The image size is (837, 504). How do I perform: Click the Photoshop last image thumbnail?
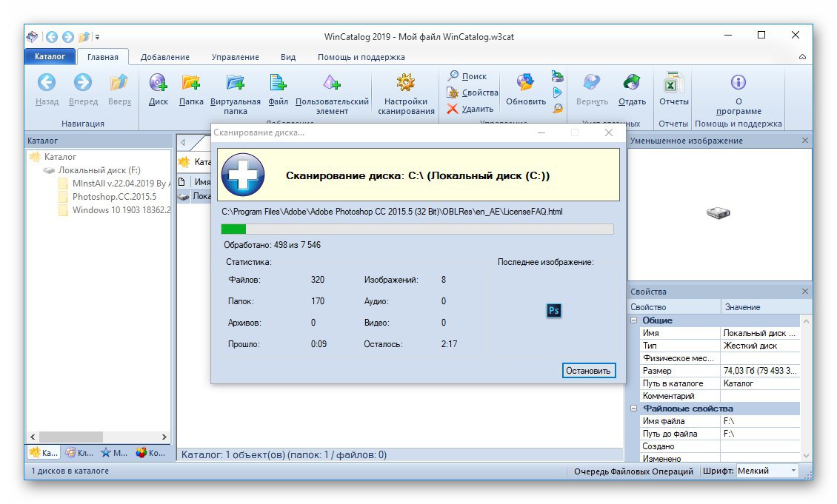tap(554, 310)
